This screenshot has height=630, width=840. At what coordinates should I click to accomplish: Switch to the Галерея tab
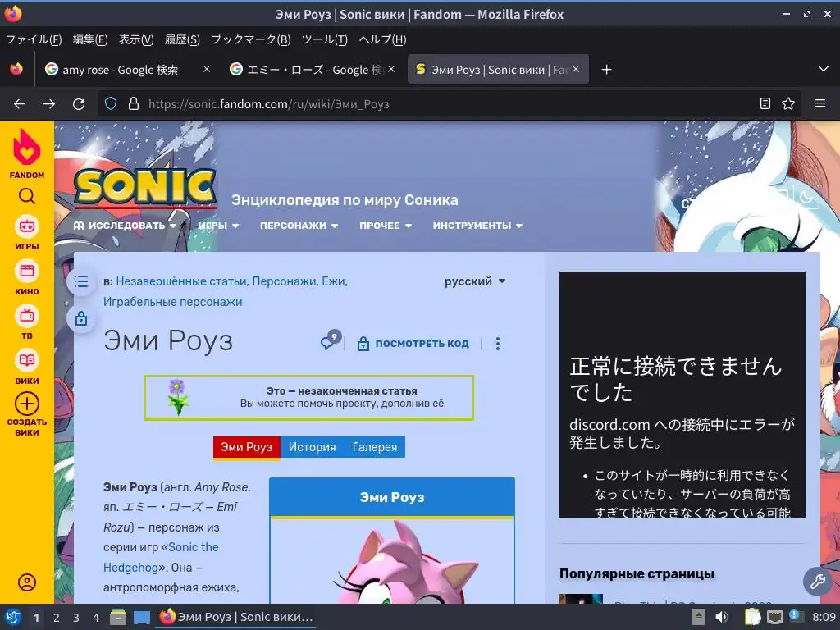(x=374, y=447)
